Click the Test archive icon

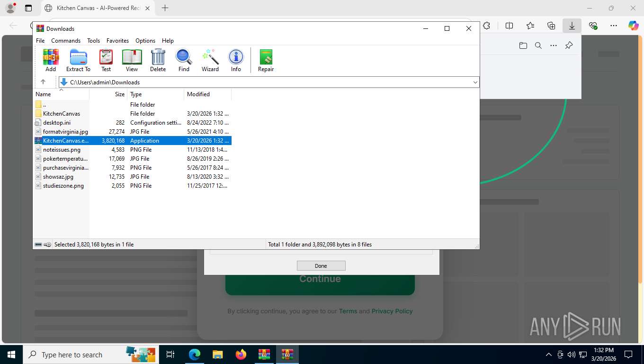106,60
